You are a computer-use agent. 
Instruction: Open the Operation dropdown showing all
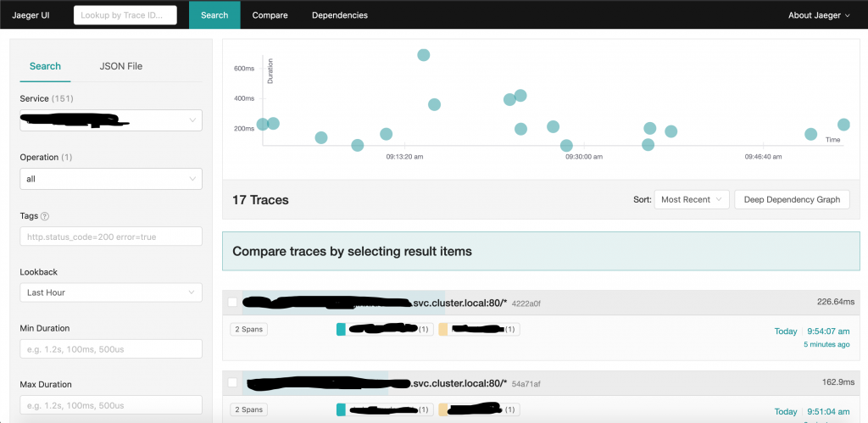tap(111, 179)
